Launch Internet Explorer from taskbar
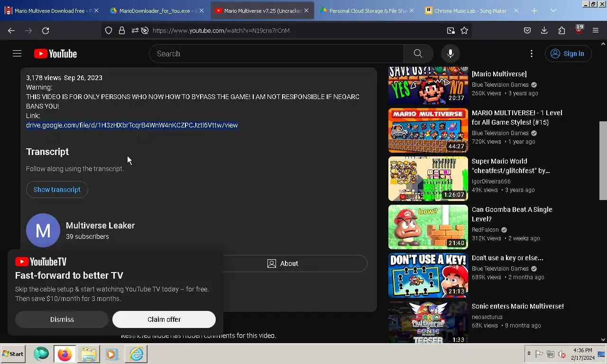 (136, 354)
